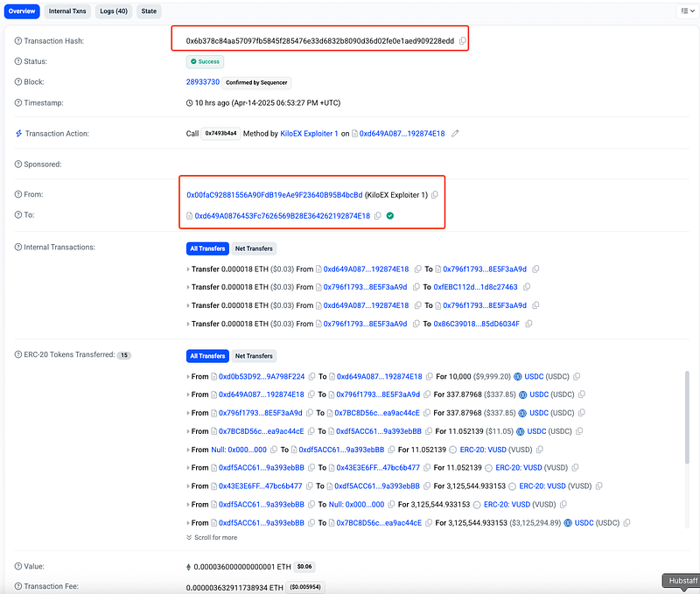700x594 pixels.
Task: Copy the To contract address
Action: [x=377, y=215]
